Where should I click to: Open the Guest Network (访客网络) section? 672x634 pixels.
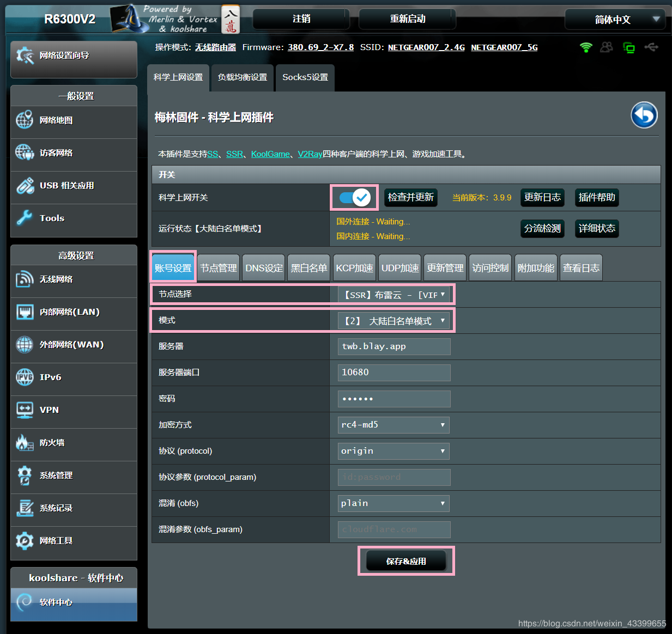point(25,153)
